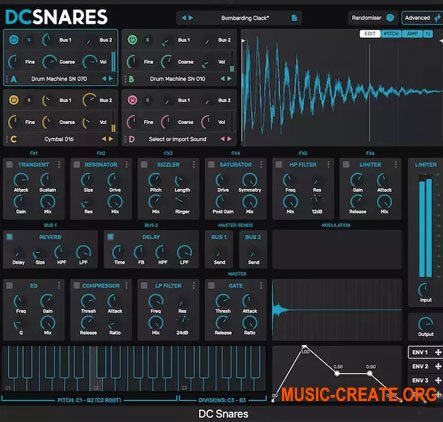Enable the Saturator FX4 module checkbox
The image size is (443, 422).
point(211,164)
